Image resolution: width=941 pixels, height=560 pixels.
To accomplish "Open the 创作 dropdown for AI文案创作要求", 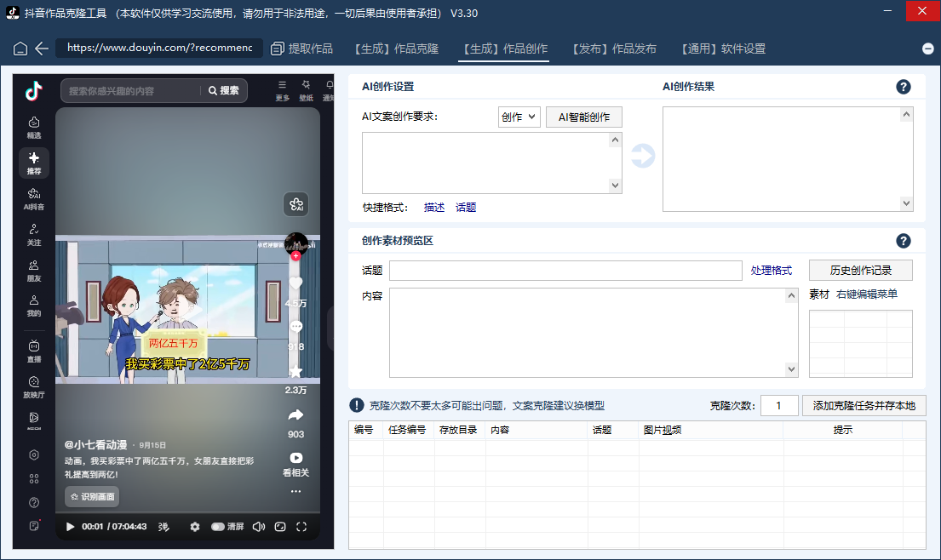I will point(519,117).
